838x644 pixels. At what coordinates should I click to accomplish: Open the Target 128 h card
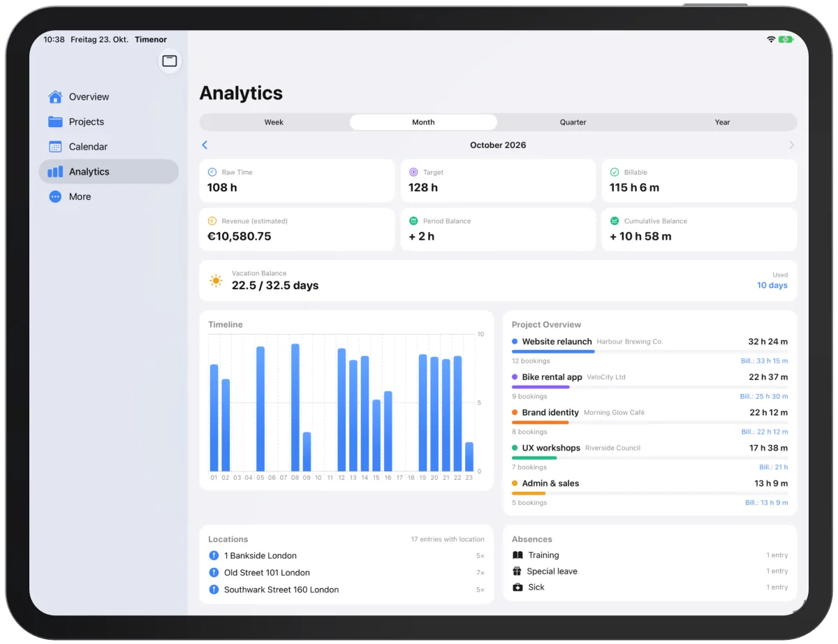pyautogui.click(x=498, y=181)
